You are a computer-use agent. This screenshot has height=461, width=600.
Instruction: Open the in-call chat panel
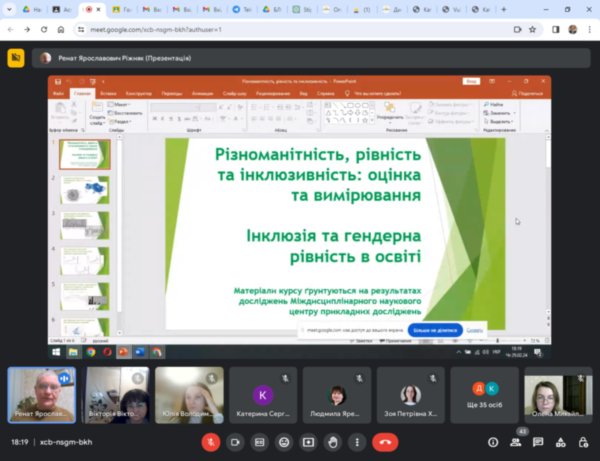[539, 441]
